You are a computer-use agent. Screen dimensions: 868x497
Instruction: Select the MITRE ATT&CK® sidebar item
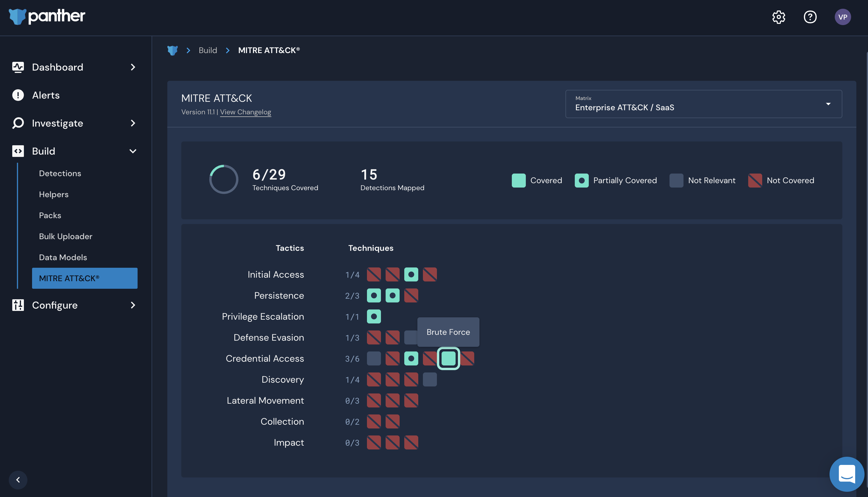coord(85,278)
